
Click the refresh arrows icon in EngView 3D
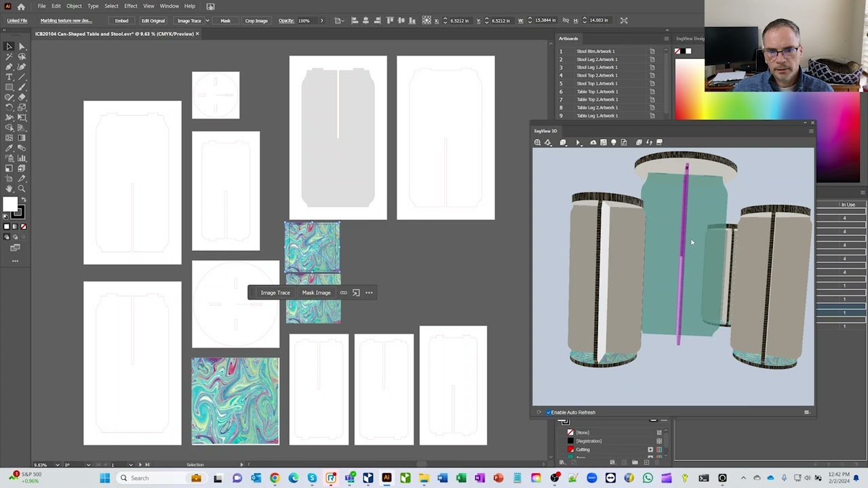[x=649, y=142]
